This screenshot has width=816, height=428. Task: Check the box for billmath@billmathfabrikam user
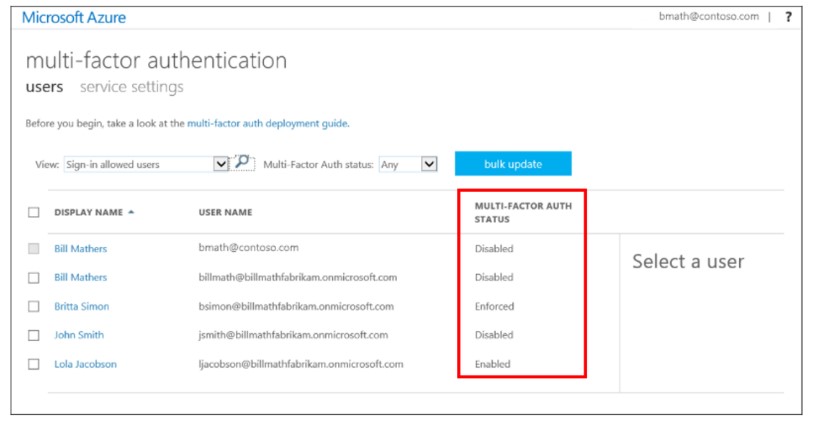(x=34, y=278)
